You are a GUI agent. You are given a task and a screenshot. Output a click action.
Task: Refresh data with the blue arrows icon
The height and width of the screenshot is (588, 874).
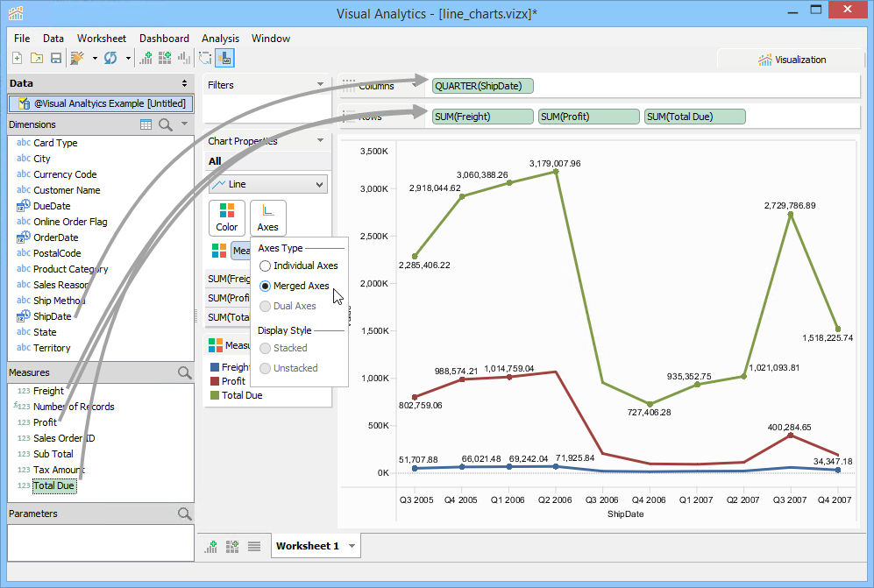point(110,58)
